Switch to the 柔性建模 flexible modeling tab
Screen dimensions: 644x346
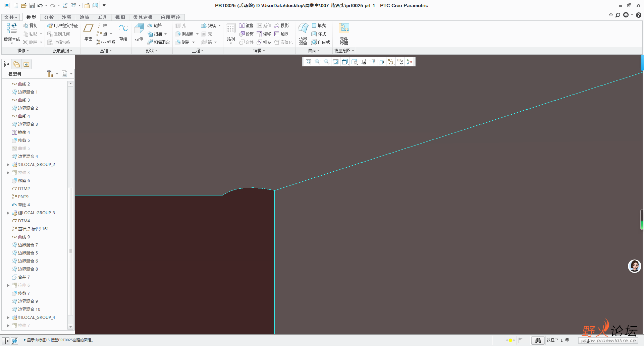143,17
